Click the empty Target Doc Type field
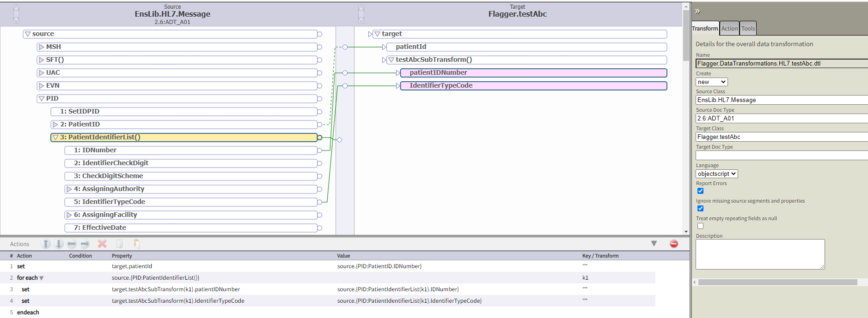 coord(782,156)
